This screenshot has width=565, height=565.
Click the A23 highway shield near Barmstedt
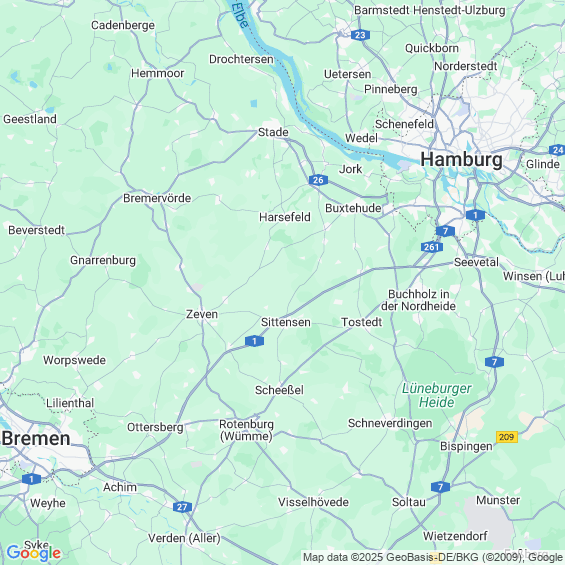[360, 35]
